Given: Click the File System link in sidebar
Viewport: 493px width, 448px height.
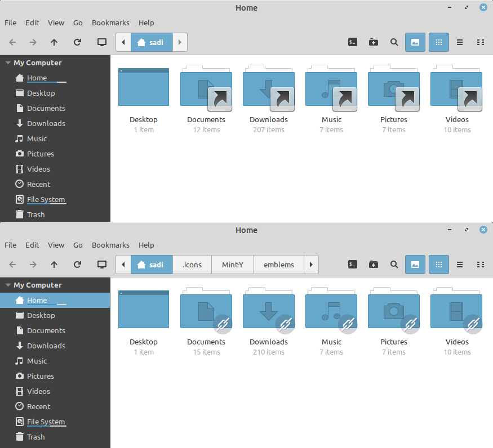Looking at the screenshot, I should [46, 199].
